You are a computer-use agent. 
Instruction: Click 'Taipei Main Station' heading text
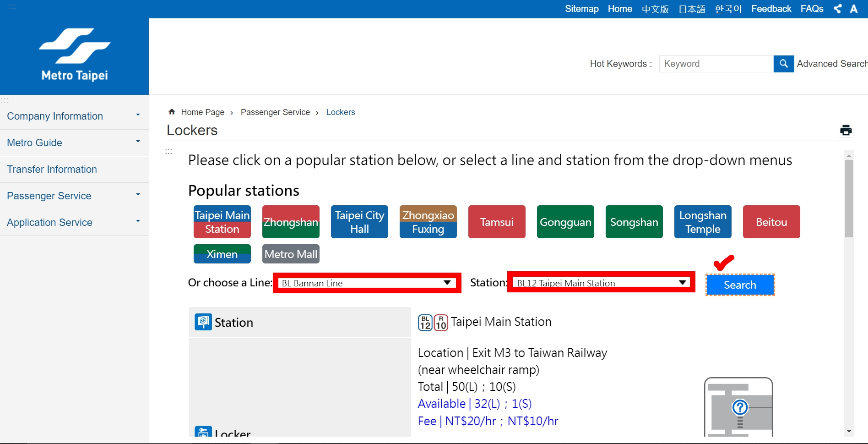(x=501, y=322)
